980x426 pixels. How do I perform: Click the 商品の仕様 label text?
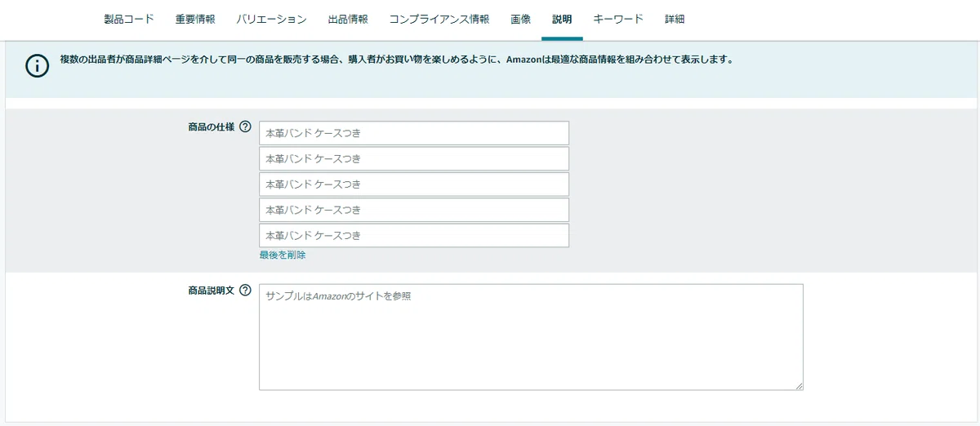(212, 127)
